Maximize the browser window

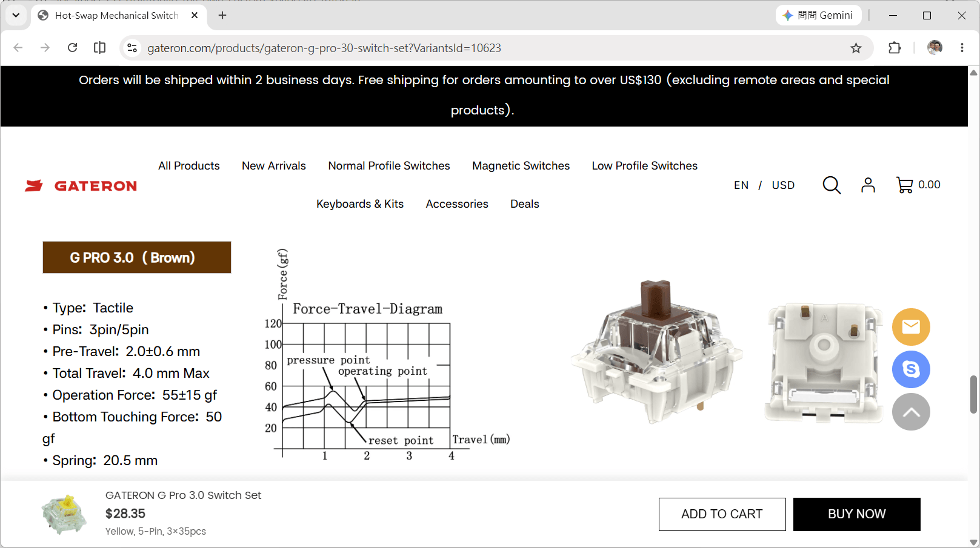click(x=927, y=15)
